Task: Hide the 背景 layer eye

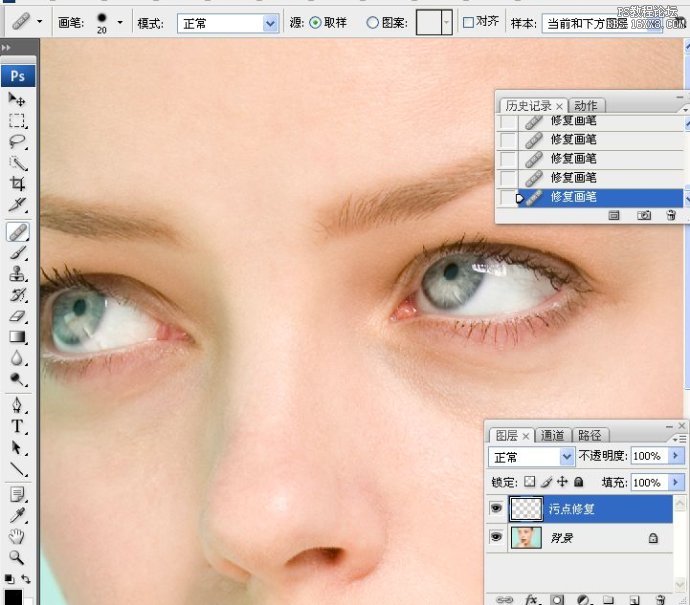Action: tap(496, 537)
